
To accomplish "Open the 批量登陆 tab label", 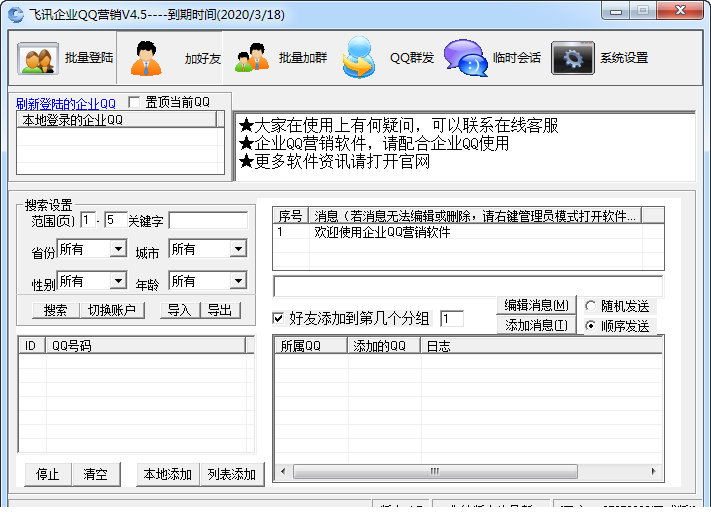I will pos(89,58).
